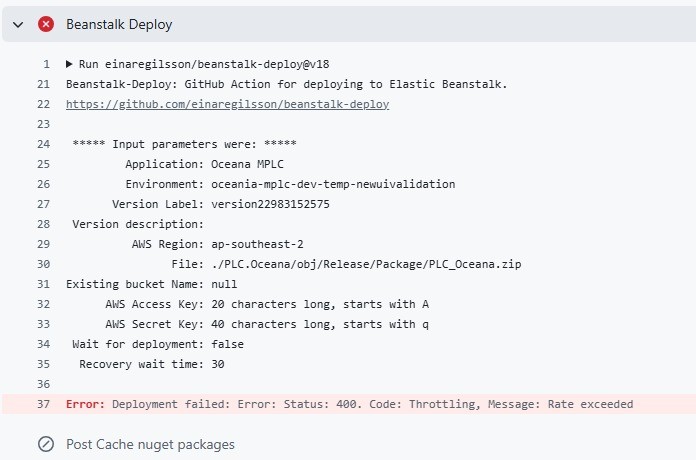This screenshot has height=460, width=696.
Task: Select line number 34 Wait for deployment
Action: coord(44,344)
